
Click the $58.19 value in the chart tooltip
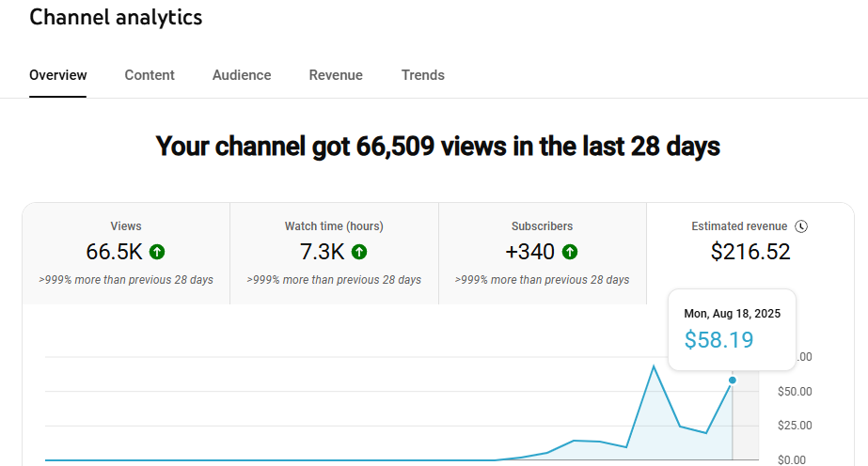[x=718, y=340]
